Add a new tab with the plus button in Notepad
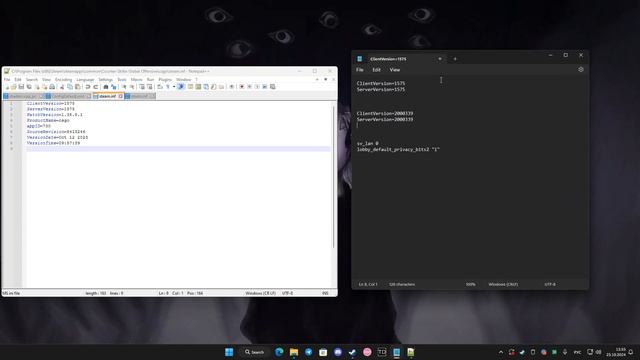Screen dimensions: 640x360 (x=455, y=59)
